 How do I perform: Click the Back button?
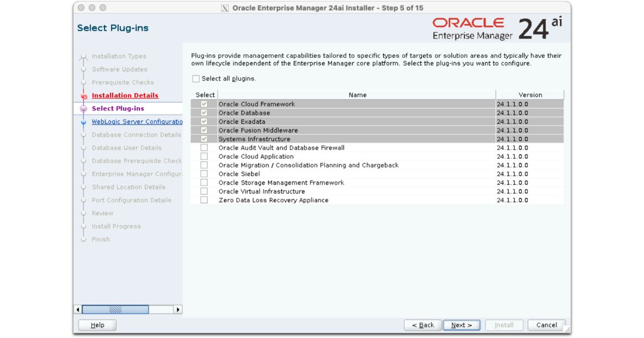point(423,325)
